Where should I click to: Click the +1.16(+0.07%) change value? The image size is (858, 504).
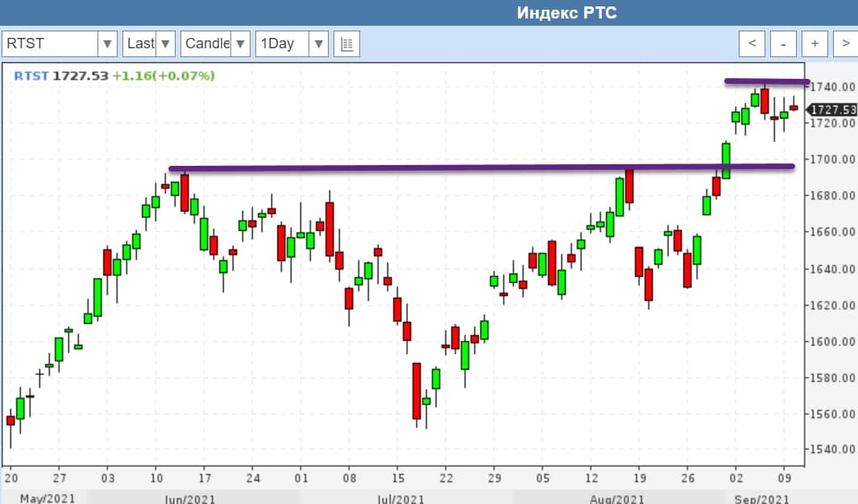[x=164, y=76]
